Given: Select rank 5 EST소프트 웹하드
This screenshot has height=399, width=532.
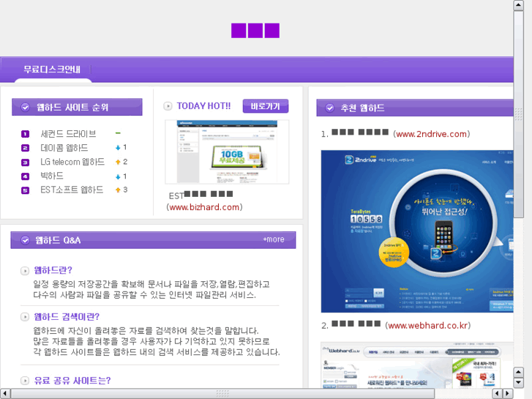Looking at the screenshot, I should [x=72, y=190].
